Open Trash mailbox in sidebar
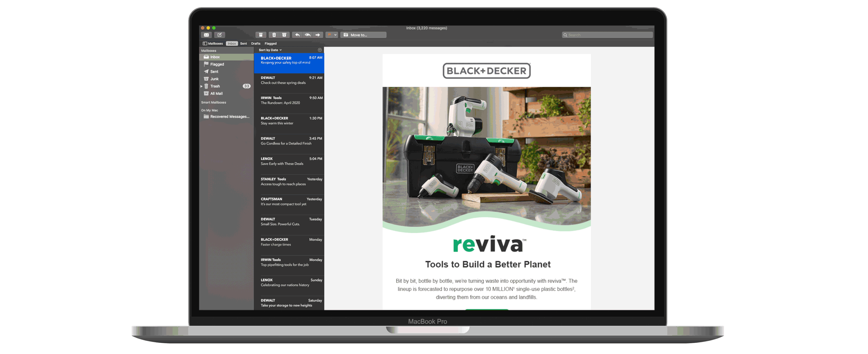 (226, 86)
